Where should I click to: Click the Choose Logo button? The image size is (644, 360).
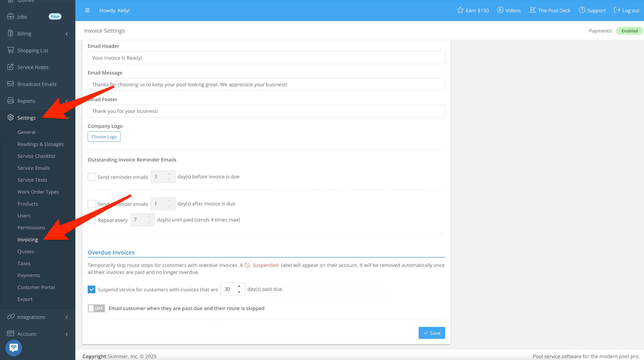point(104,137)
